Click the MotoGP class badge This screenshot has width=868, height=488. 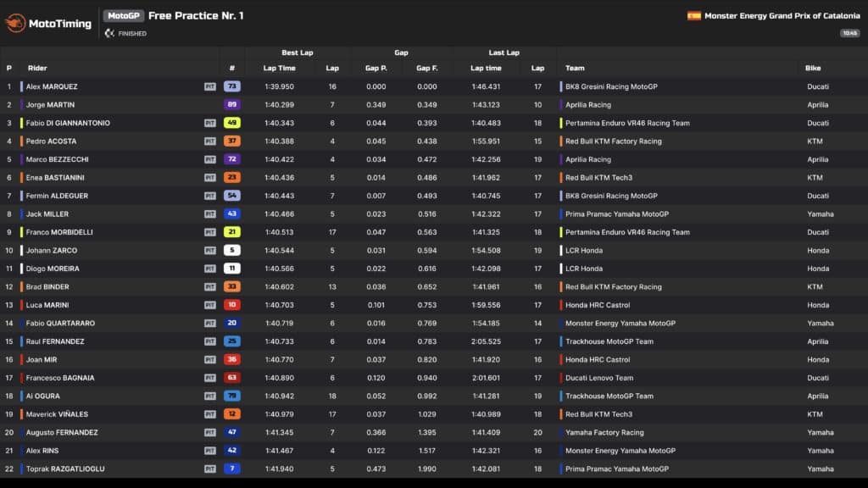point(124,16)
